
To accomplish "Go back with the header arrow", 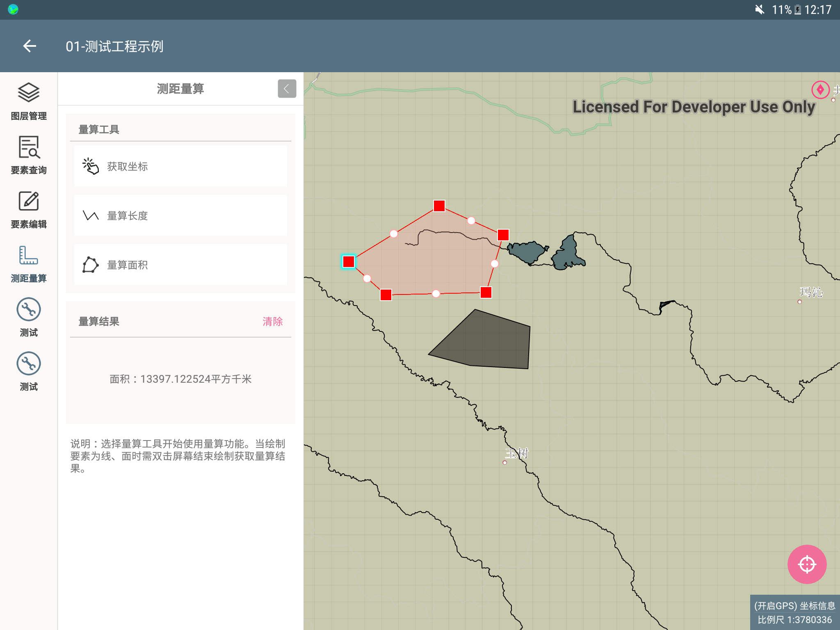I will click(30, 46).
